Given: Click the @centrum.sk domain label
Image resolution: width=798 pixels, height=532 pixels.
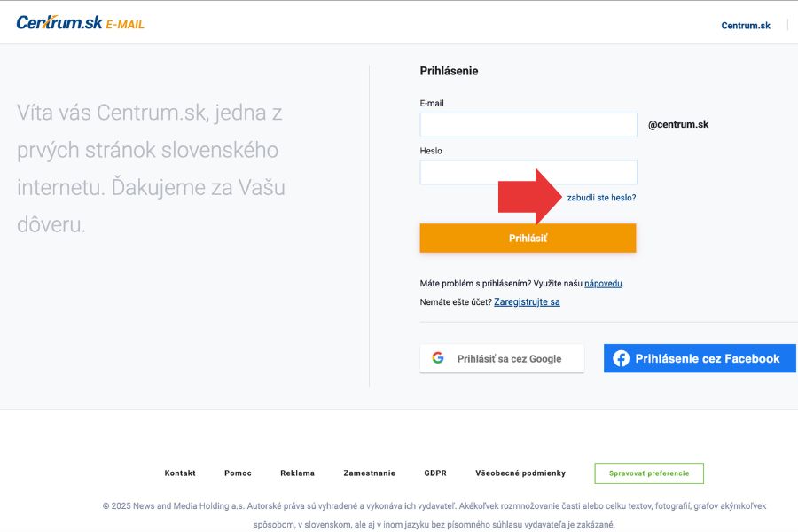Looking at the screenshot, I should (x=678, y=125).
